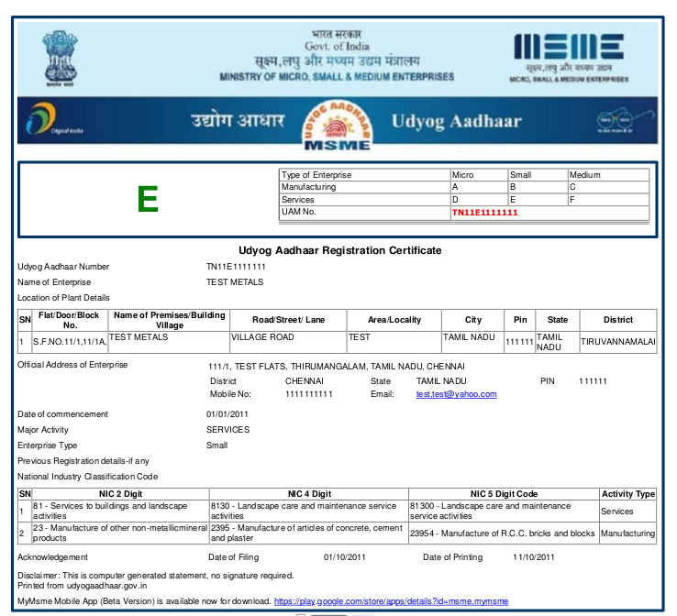Click the Road/Street/Lane column header
This screenshot has width=677, height=616.
pos(287,320)
